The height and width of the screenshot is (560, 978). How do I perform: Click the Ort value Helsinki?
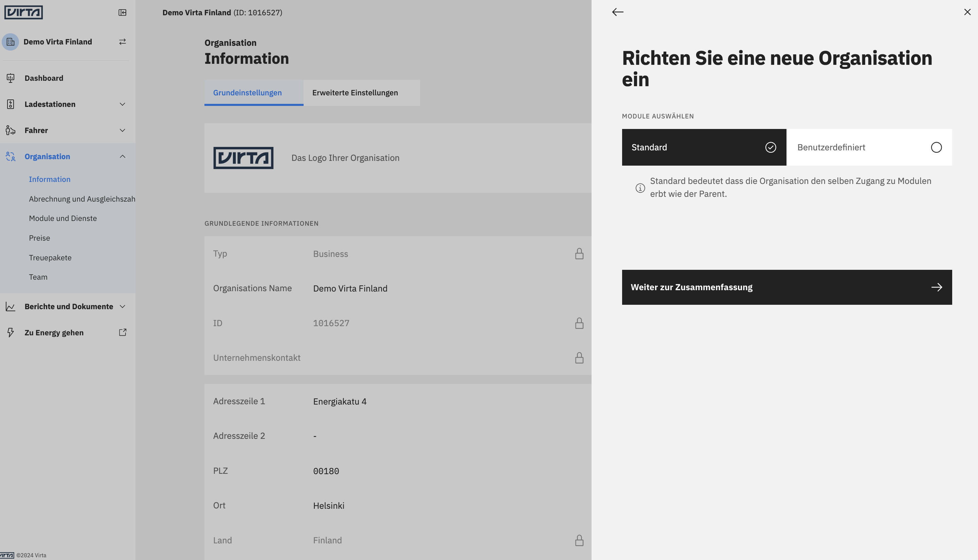(329, 506)
